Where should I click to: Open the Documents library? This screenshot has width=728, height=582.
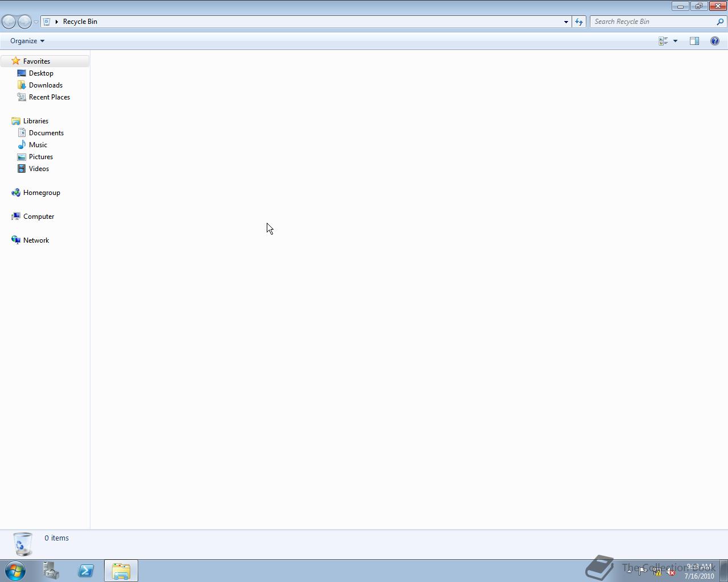[46, 133]
